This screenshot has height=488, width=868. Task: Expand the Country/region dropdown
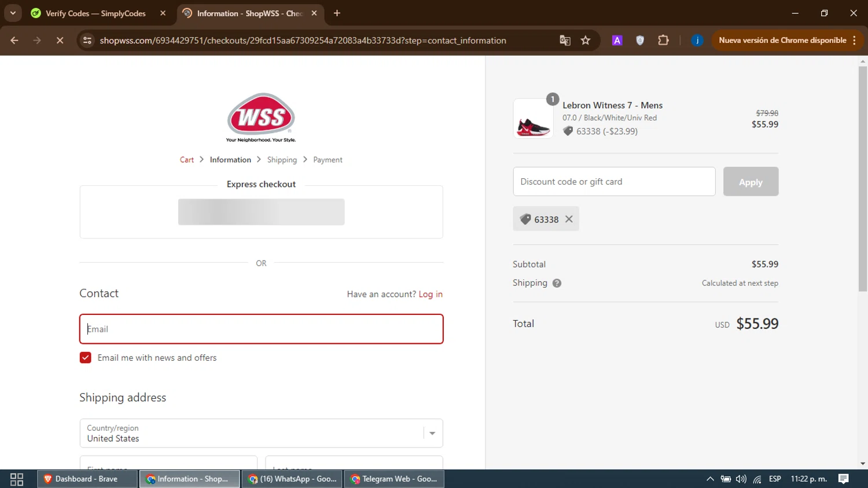262,433
